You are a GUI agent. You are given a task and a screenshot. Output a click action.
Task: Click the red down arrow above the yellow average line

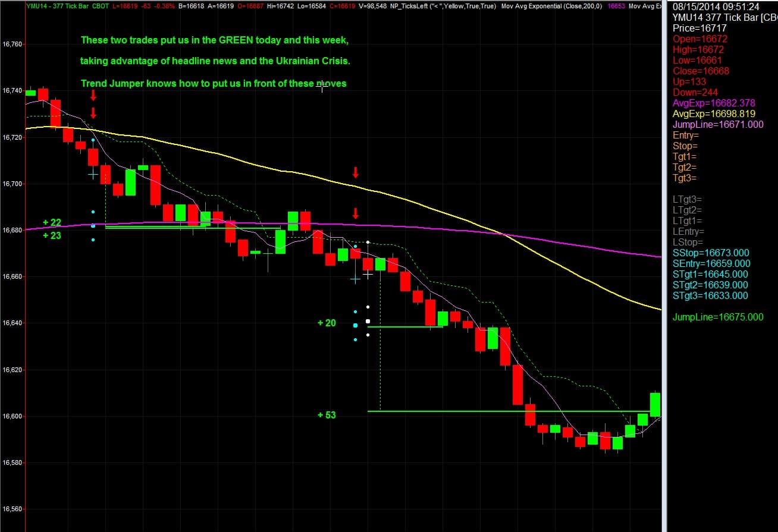[355, 174]
